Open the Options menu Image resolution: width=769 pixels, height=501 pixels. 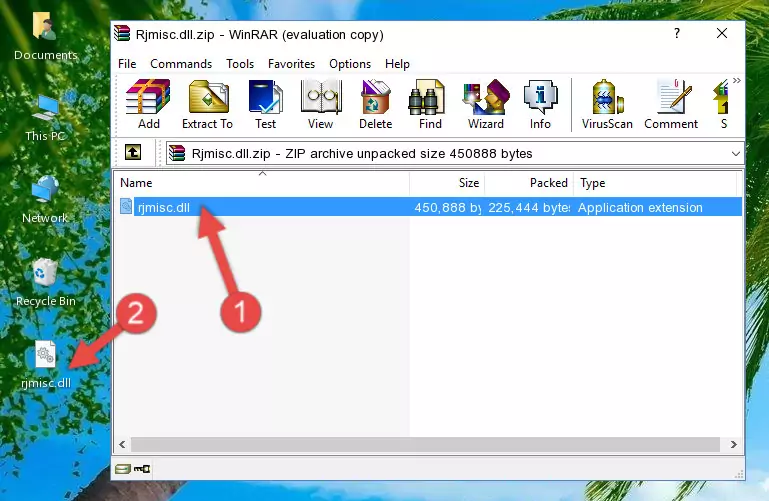coord(350,64)
